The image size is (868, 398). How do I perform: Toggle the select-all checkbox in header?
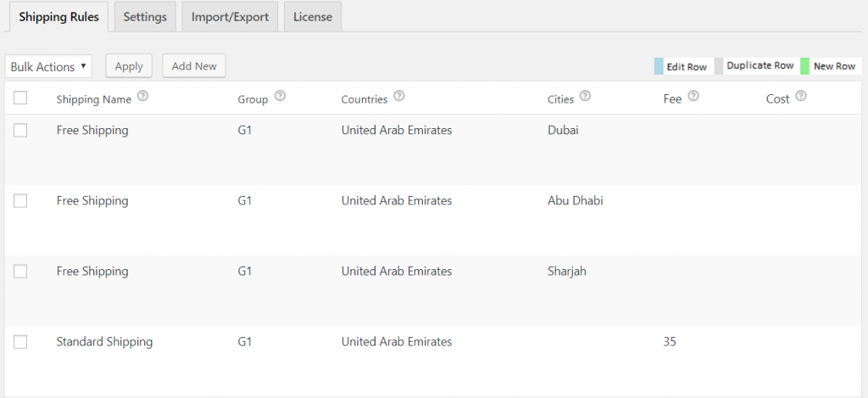[x=21, y=98]
